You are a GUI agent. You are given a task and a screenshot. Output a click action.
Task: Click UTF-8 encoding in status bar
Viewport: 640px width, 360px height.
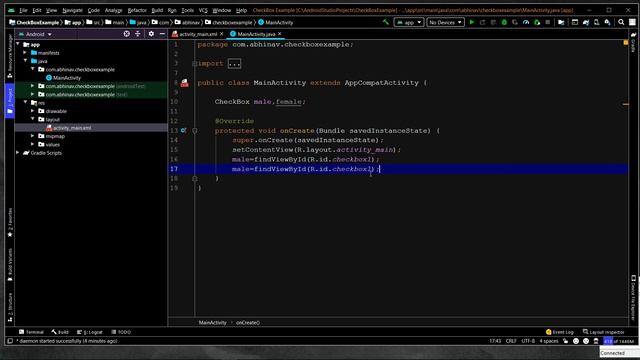tap(528, 341)
